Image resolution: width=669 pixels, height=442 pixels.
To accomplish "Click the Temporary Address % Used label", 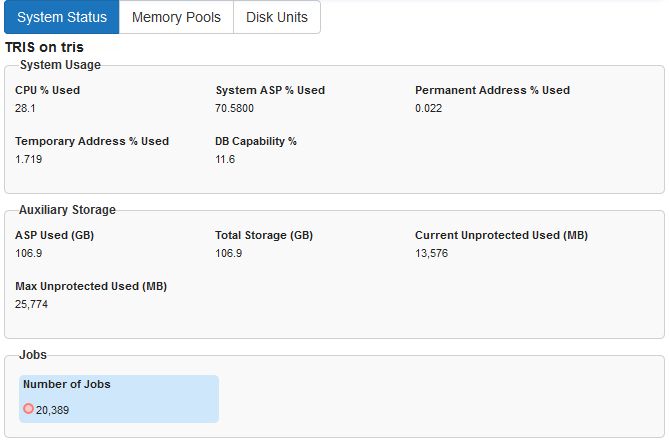I will coord(92,141).
